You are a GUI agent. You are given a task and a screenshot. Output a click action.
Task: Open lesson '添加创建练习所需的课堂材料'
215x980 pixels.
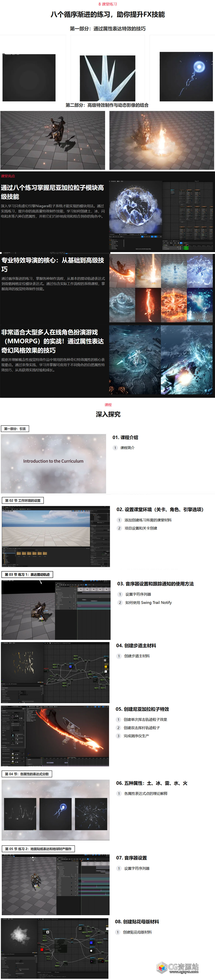pos(148,520)
